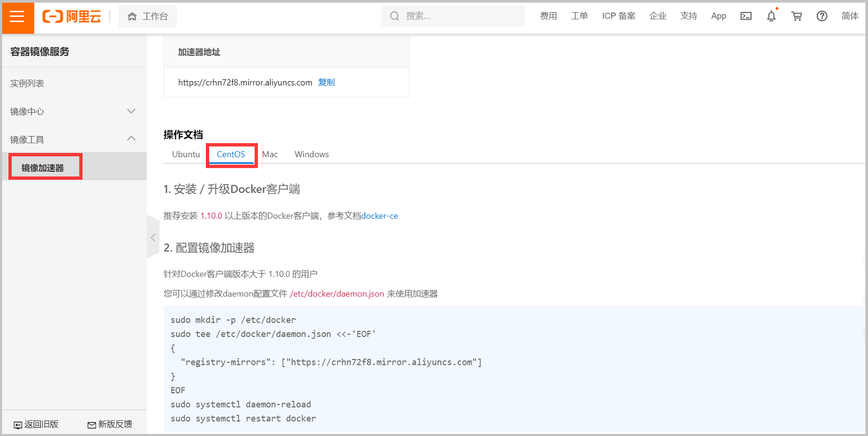Switch language via 简体
868x436 pixels.
pos(850,16)
